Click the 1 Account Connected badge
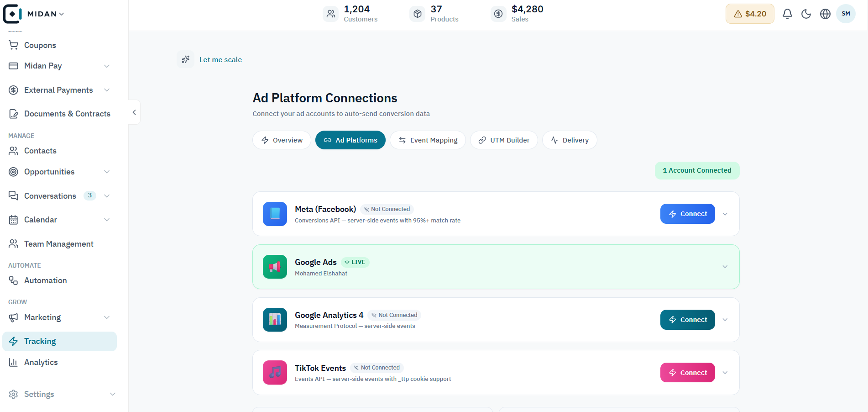Image resolution: width=868 pixels, height=412 pixels. tap(697, 170)
